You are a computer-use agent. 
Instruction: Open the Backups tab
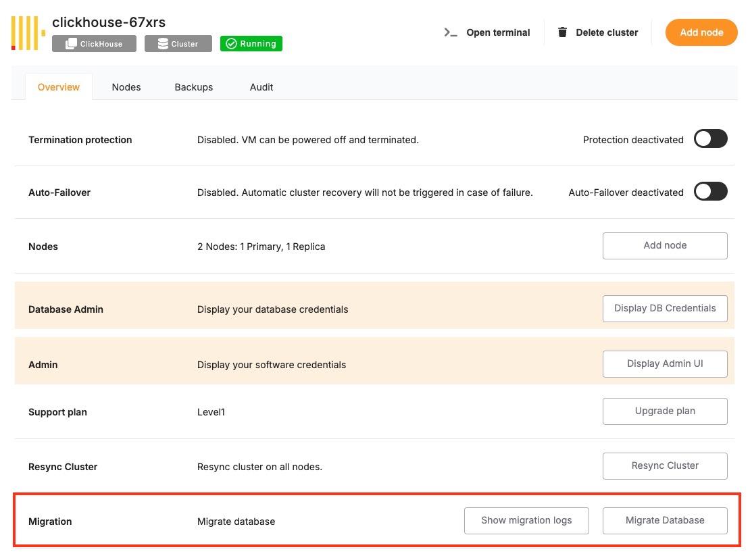(193, 87)
